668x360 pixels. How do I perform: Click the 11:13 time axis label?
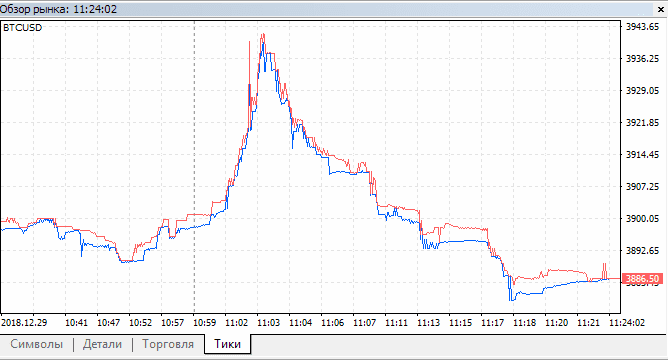coord(429,323)
